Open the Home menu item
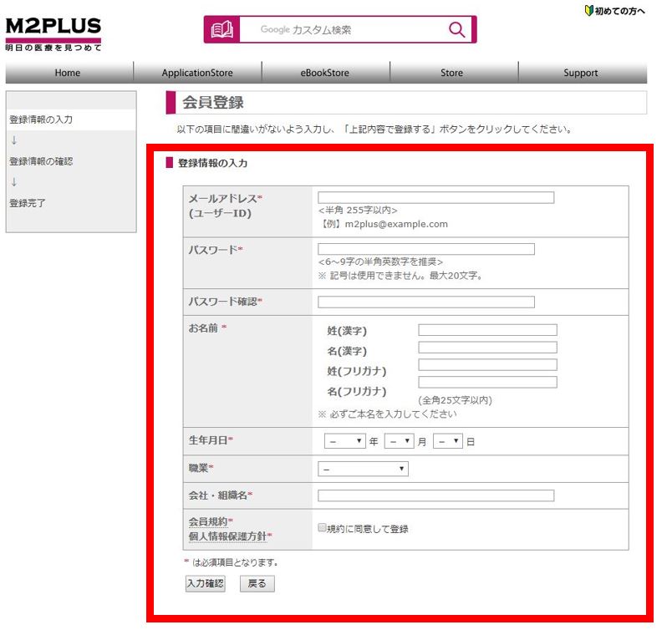 (68, 73)
